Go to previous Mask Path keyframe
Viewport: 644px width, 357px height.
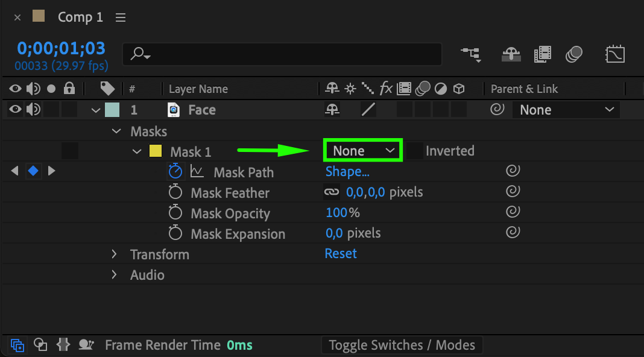pos(15,171)
